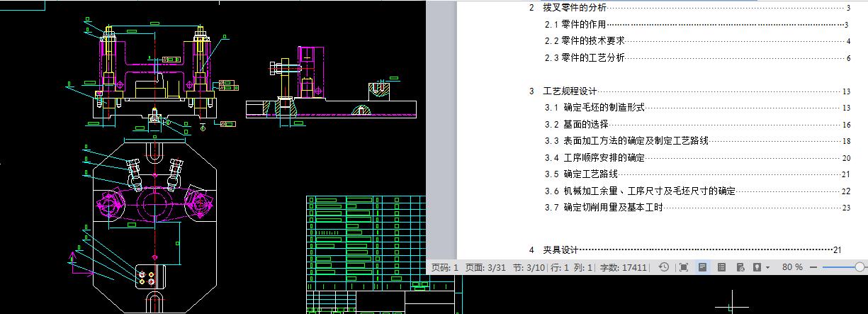Click the 列: 1 status entry
The width and height of the screenshot is (868, 314).
point(583,267)
